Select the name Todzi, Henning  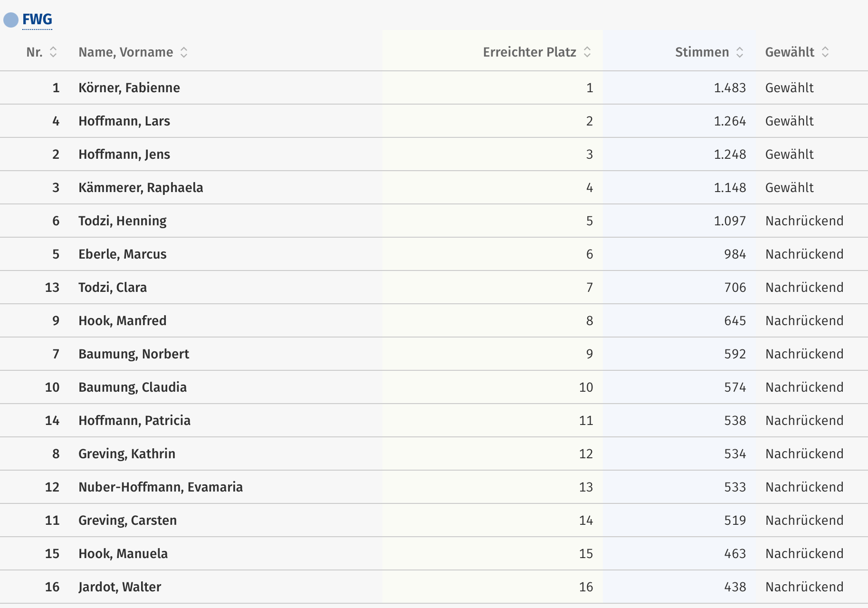123,221
